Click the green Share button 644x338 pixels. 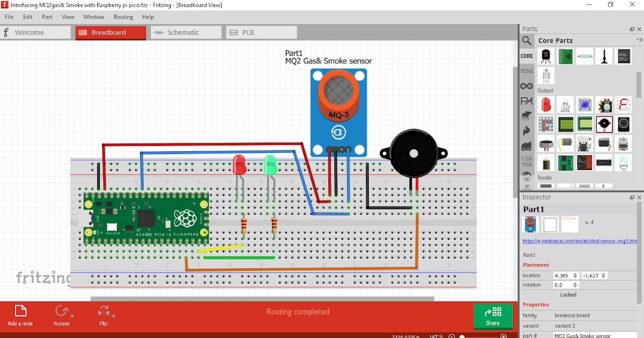493,317
